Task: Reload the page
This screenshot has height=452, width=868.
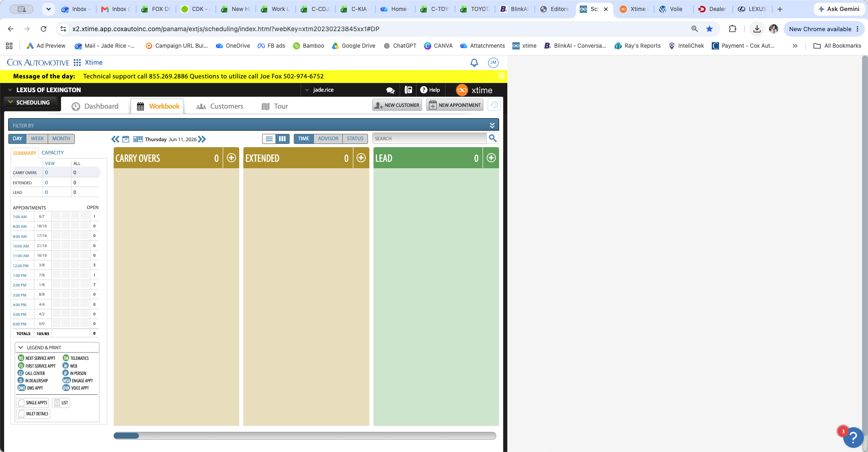Action: [x=44, y=29]
